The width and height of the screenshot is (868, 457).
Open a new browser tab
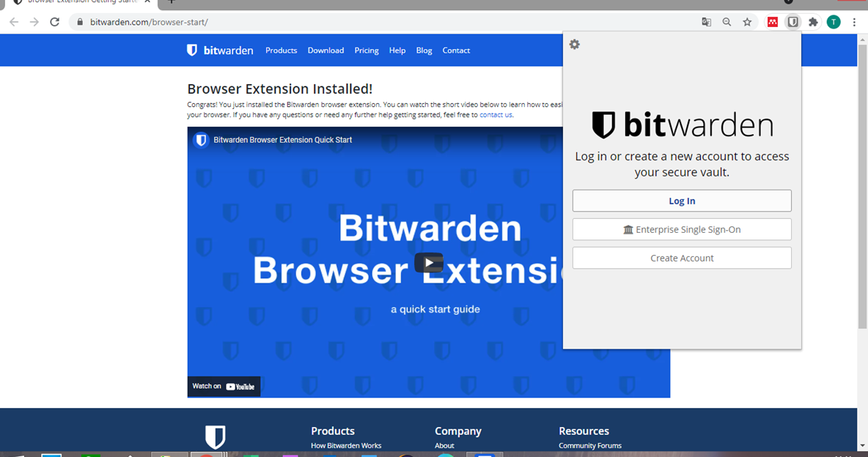[x=171, y=1]
